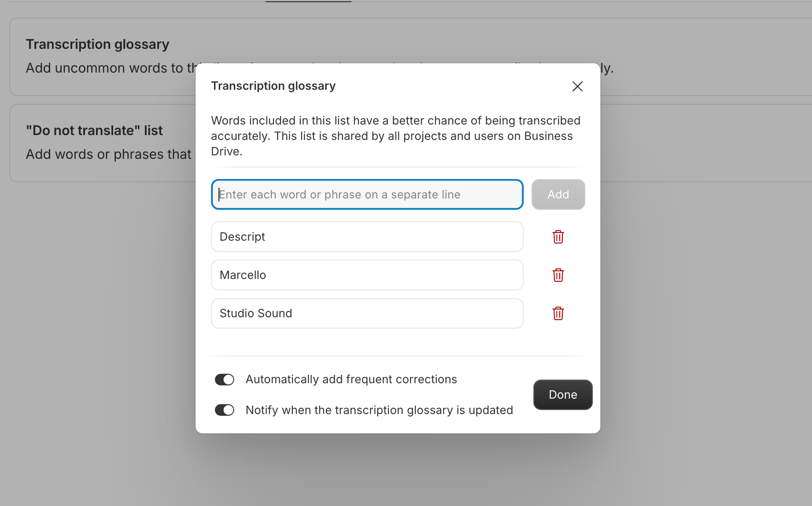Click the Add button
This screenshot has width=812, height=506.
tap(558, 194)
